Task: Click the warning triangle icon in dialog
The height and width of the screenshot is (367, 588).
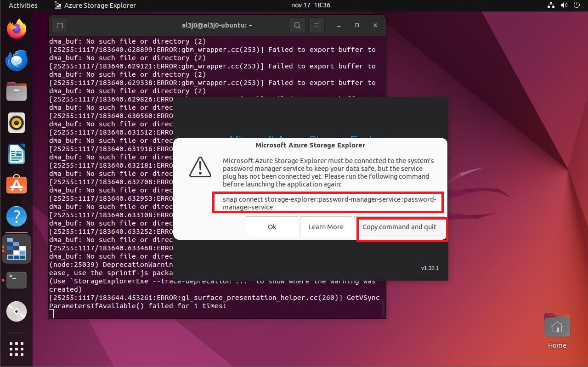Action: (x=200, y=167)
